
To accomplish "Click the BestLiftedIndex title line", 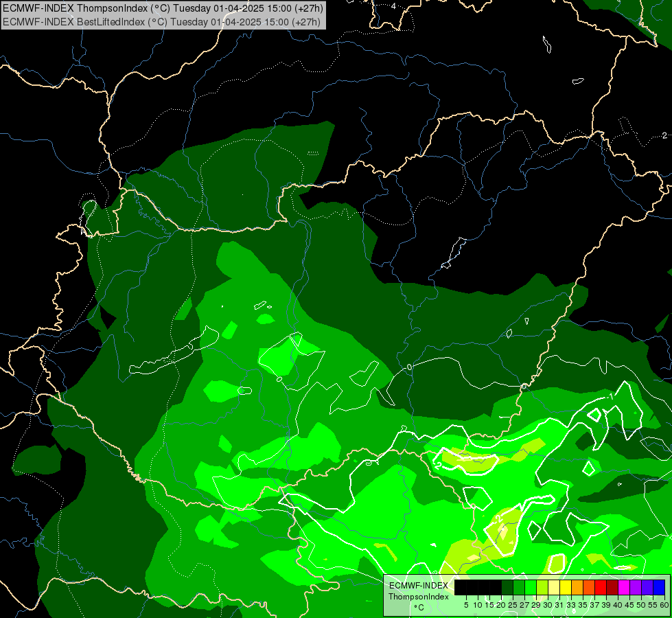I will pos(161,21).
